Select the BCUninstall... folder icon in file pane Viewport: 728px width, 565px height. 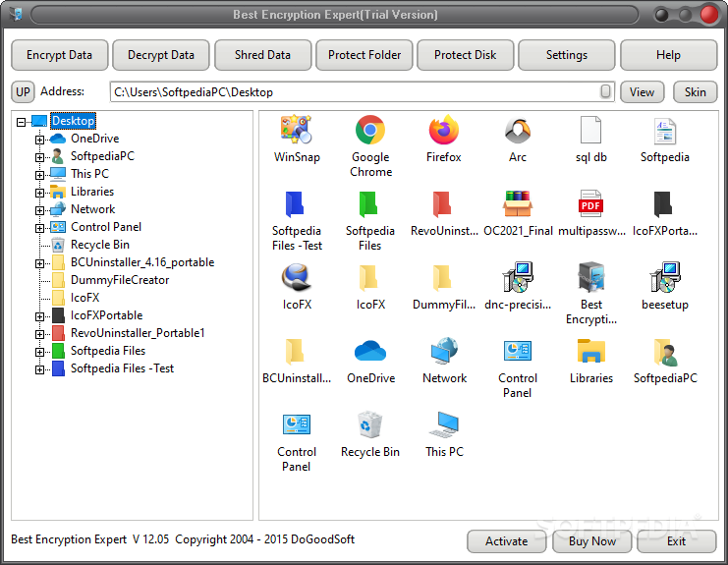coord(296,352)
